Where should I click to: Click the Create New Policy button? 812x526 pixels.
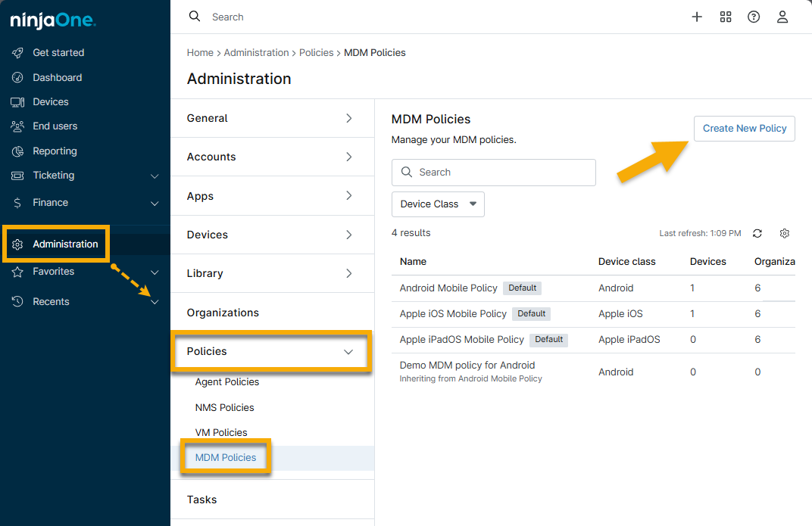point(744,128)
